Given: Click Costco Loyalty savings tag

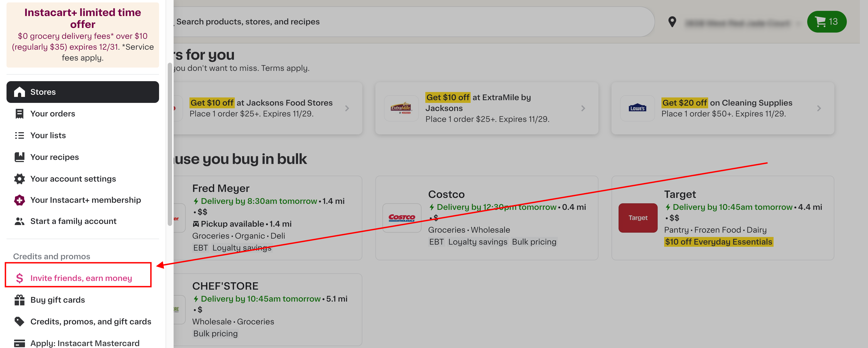Looking at the screenshot, I should (477, 242).
